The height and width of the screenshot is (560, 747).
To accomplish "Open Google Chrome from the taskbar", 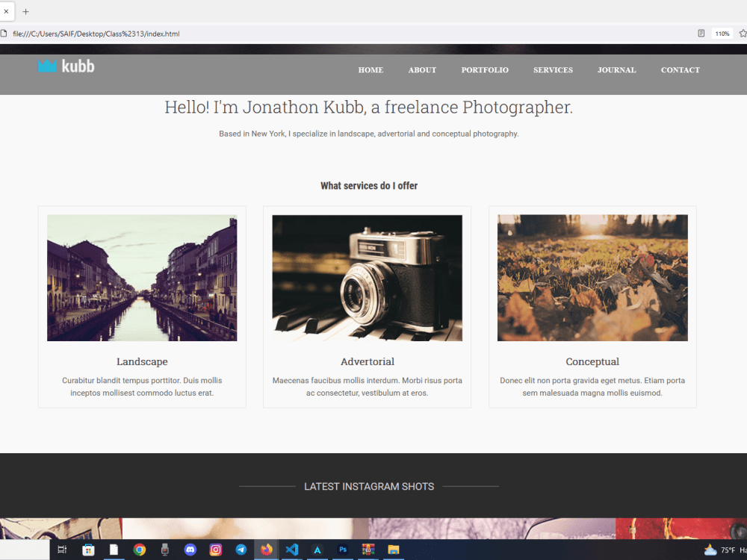I will pos(139,550).
